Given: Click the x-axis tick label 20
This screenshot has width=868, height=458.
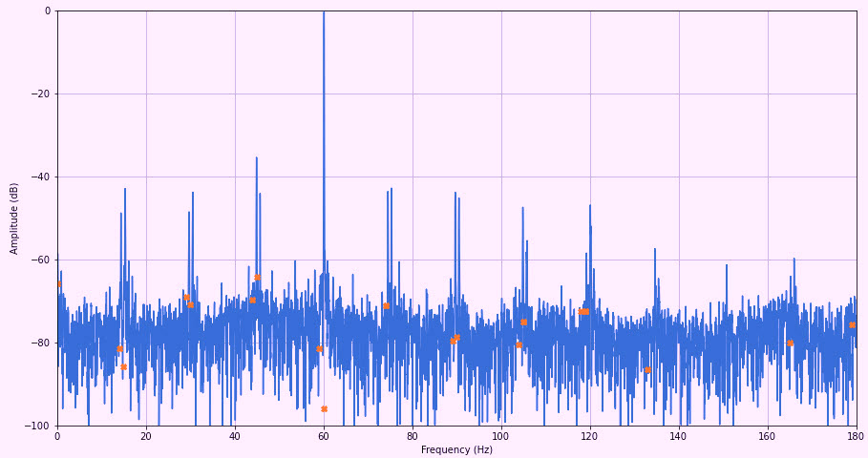Looking at the screenshot, I should click(x=146, y=436).
